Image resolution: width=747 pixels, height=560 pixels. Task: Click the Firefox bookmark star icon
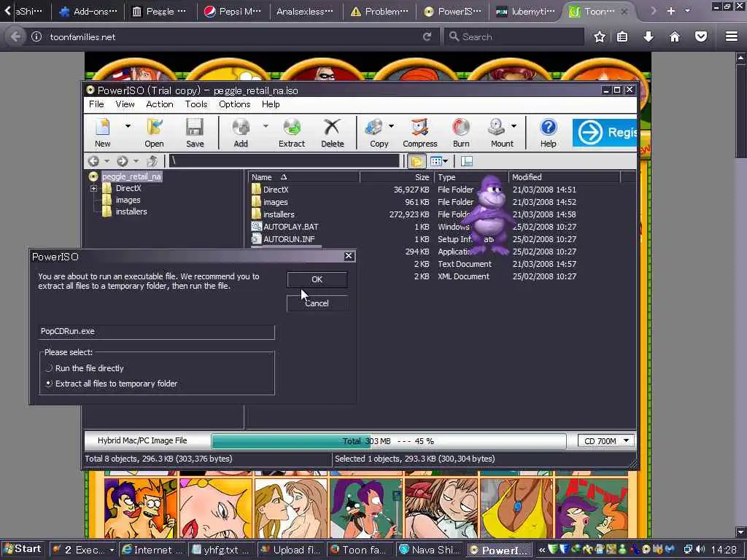coord(600,36)
